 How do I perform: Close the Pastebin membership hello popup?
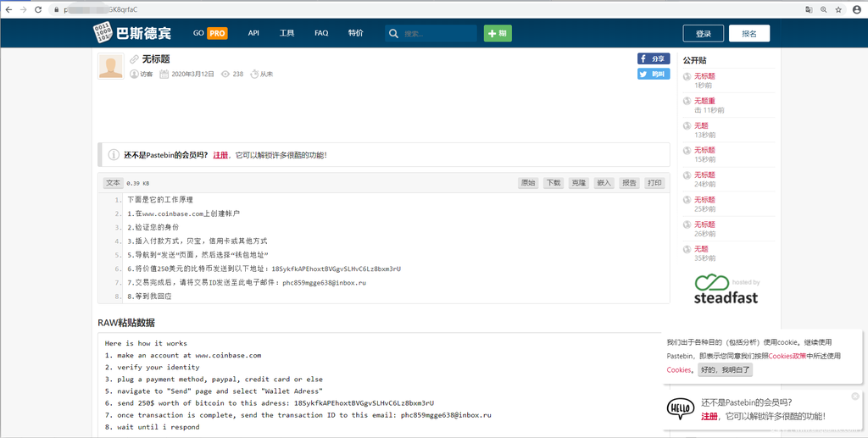point(854,396)
